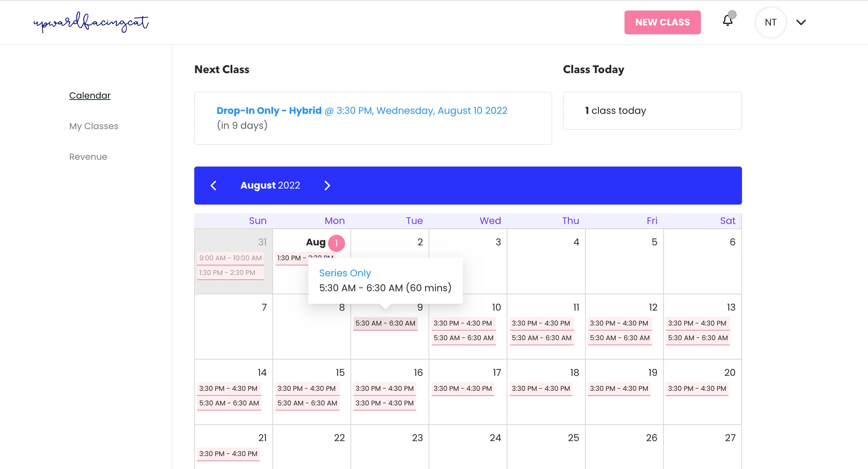Screen dimensions: 868x469
Task: Click the Aug 10 5:30 AM - 6:30 AM event
Action: 464,337
